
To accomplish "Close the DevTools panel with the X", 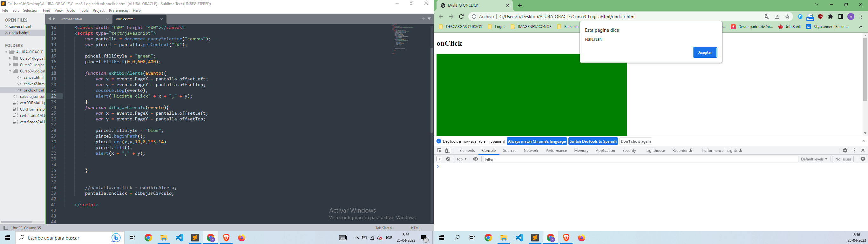I will (x=863, y=150).
